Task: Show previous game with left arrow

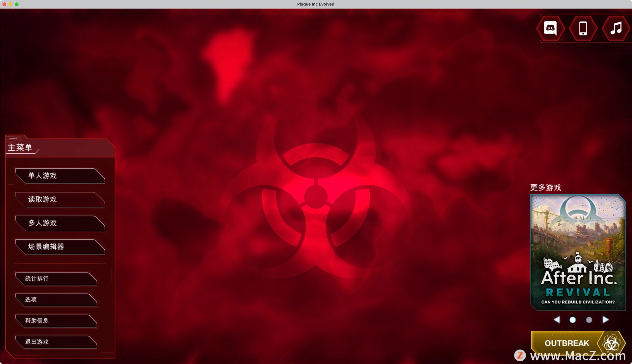Action: (557, 320)
